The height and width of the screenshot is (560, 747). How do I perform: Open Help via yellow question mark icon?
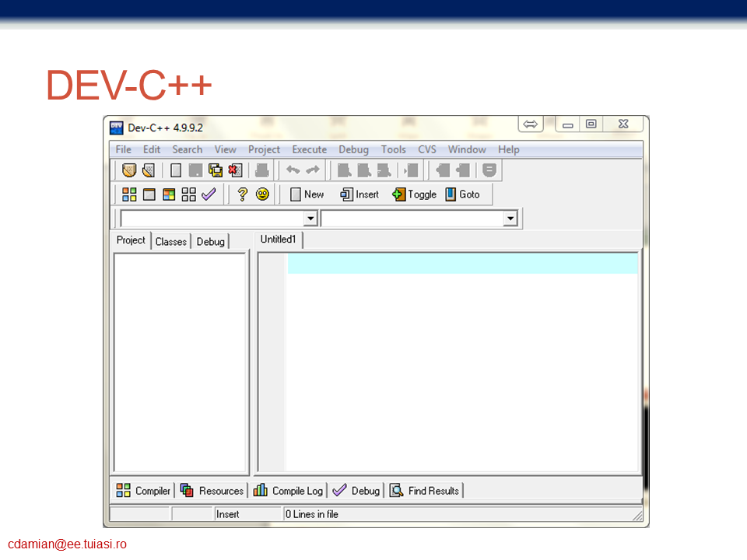(x=243, y=194)
